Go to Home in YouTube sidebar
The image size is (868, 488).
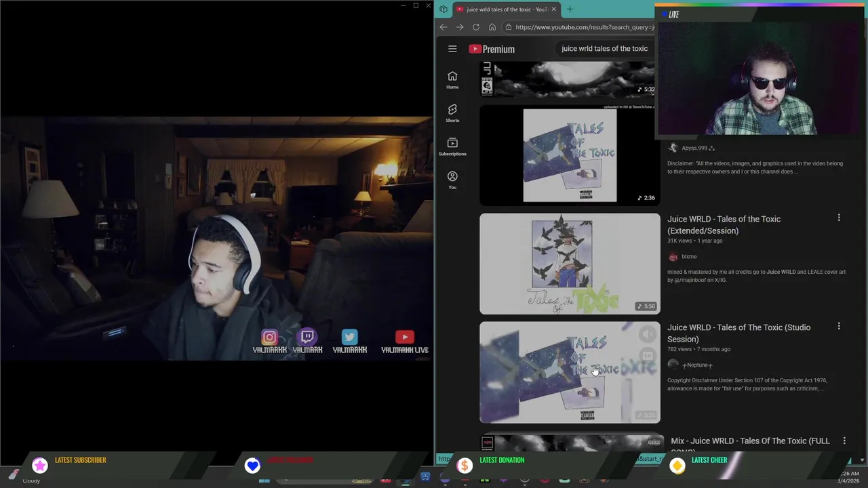(452, 80)
